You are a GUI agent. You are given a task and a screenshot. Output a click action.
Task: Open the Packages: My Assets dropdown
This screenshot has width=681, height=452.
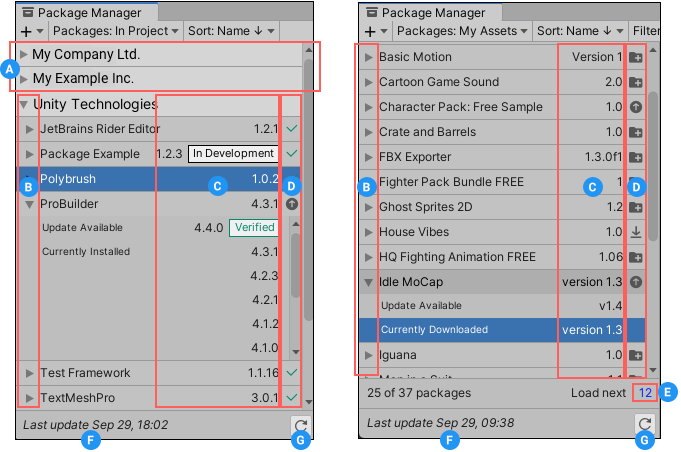tap(475, 31)
